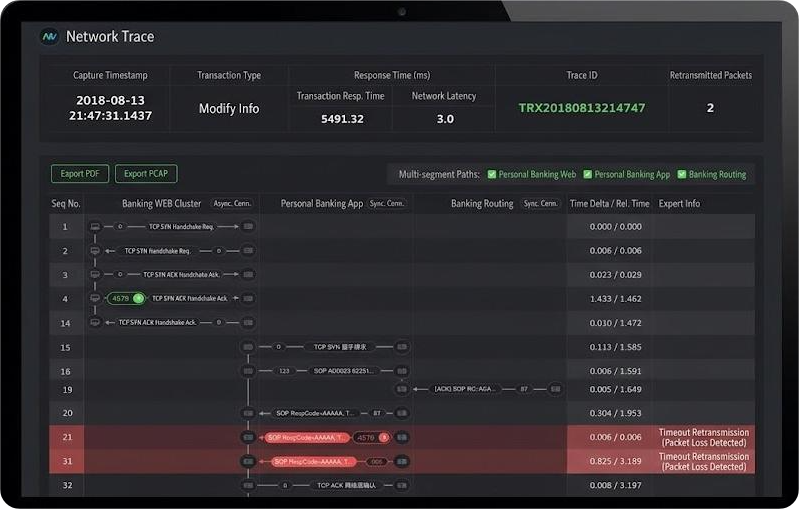
Task: Click left node icon in row 31
Action: 248,462
